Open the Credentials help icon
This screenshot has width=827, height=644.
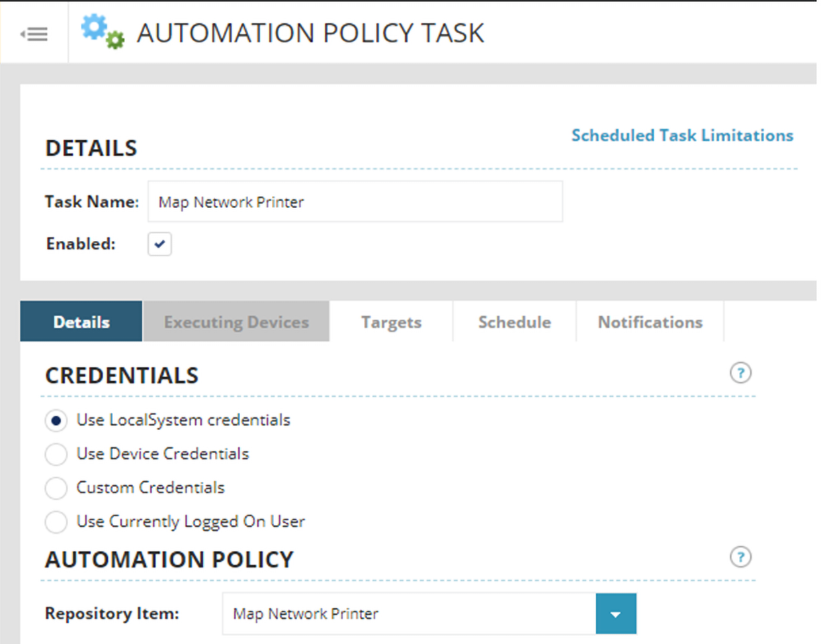[741, 373]
